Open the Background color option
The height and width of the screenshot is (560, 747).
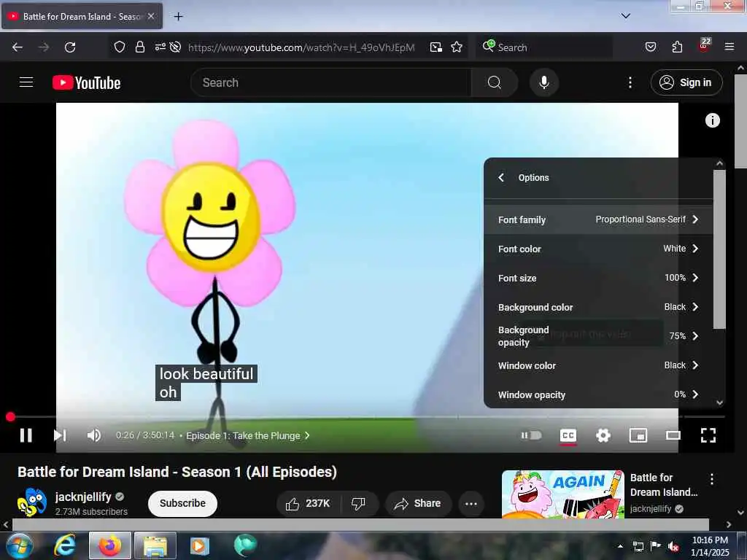[598, 307]
